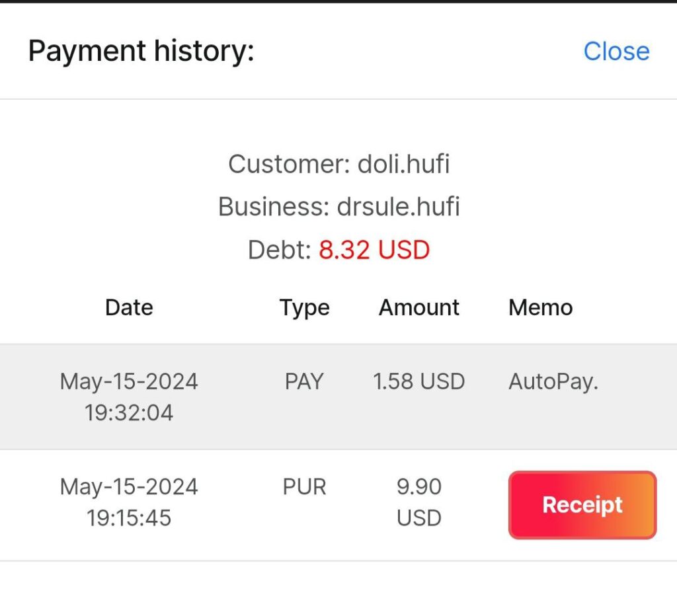The height and width of the screenshot is (616, 677).
Task: Click the 19:15:45 timestamp
Action: (x=129, y=518)
